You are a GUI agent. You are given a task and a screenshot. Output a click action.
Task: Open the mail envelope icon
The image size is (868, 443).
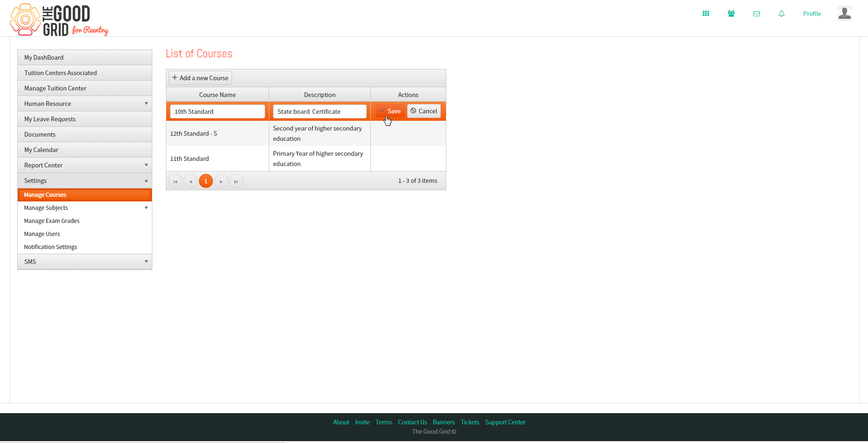(757, 14)
